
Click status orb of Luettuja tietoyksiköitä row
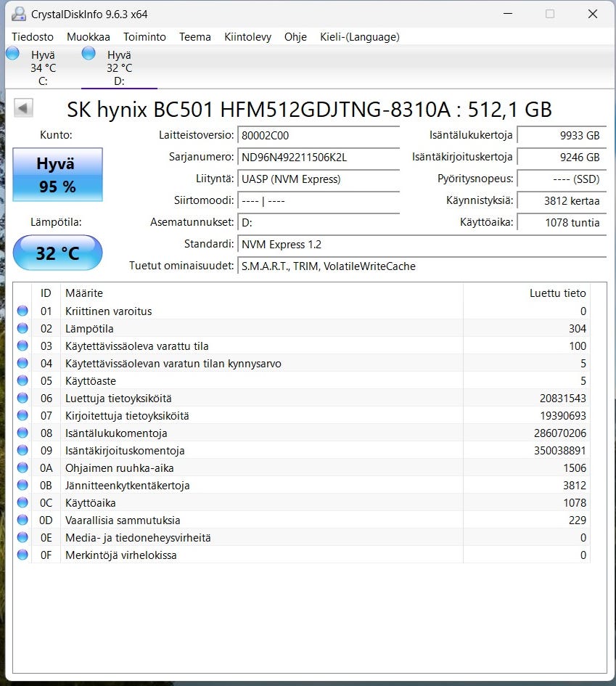[22, 398]
